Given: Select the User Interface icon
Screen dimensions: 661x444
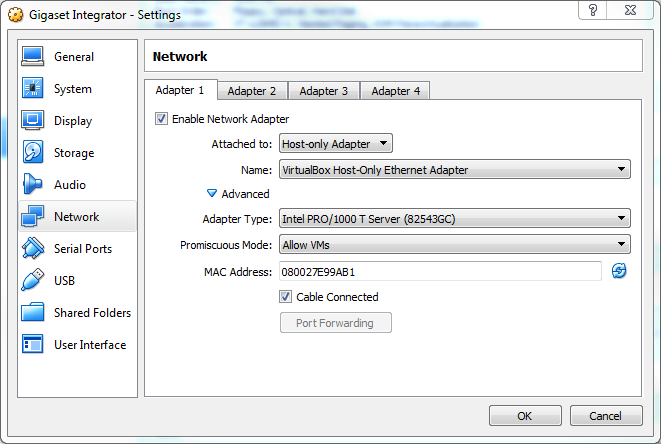Looking at the screenshot, I should [32, 344].
